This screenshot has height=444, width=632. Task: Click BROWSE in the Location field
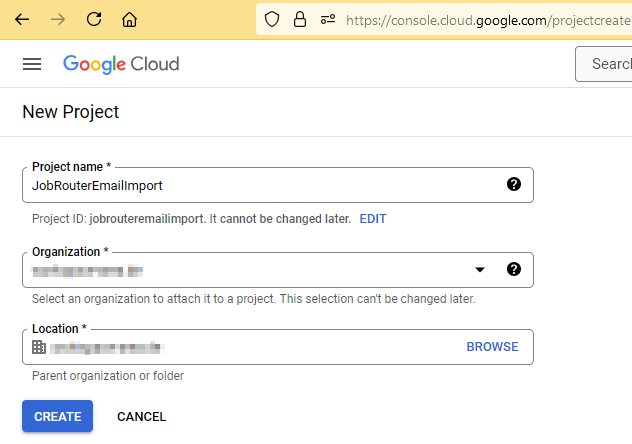(x=492, y=347)
